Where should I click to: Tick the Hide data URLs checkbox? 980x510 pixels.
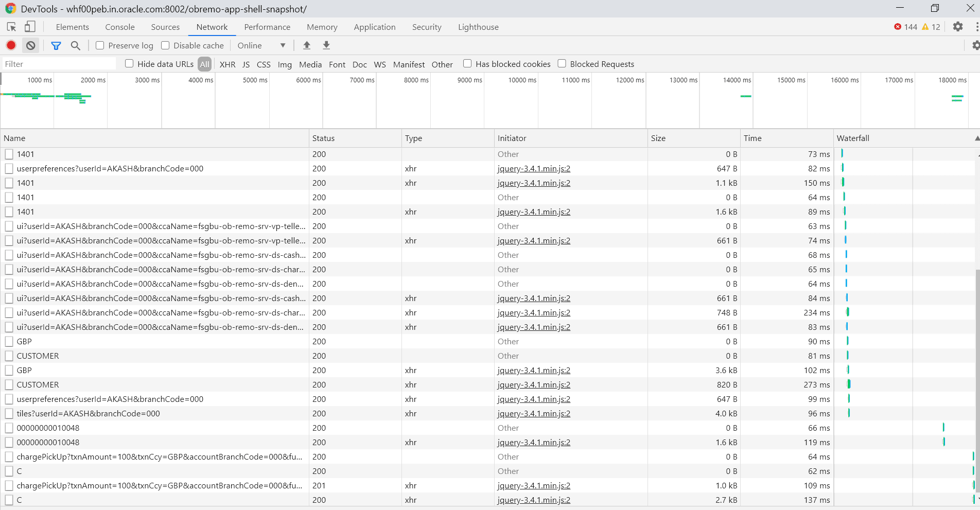(x=129, y=63)
